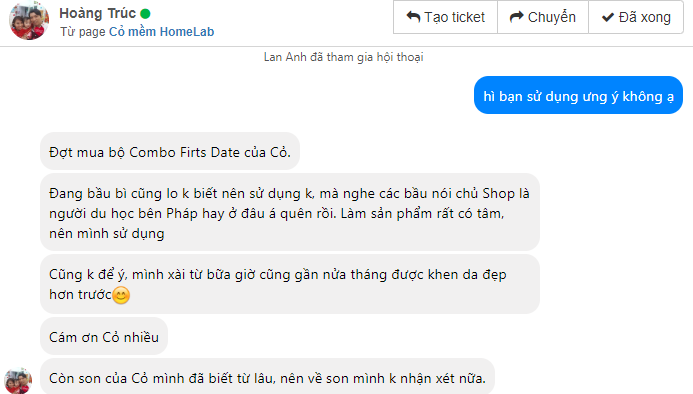Click the Lan Anh joined conversation notice
This screenshot has width=693, height=394.
343,57
